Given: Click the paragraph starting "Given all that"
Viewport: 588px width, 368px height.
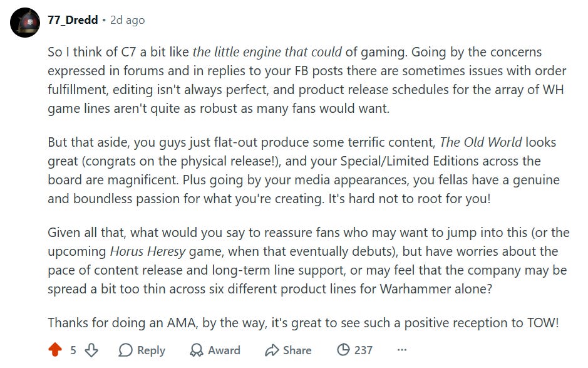Looking at the screenshot, I should click(309, 261).
